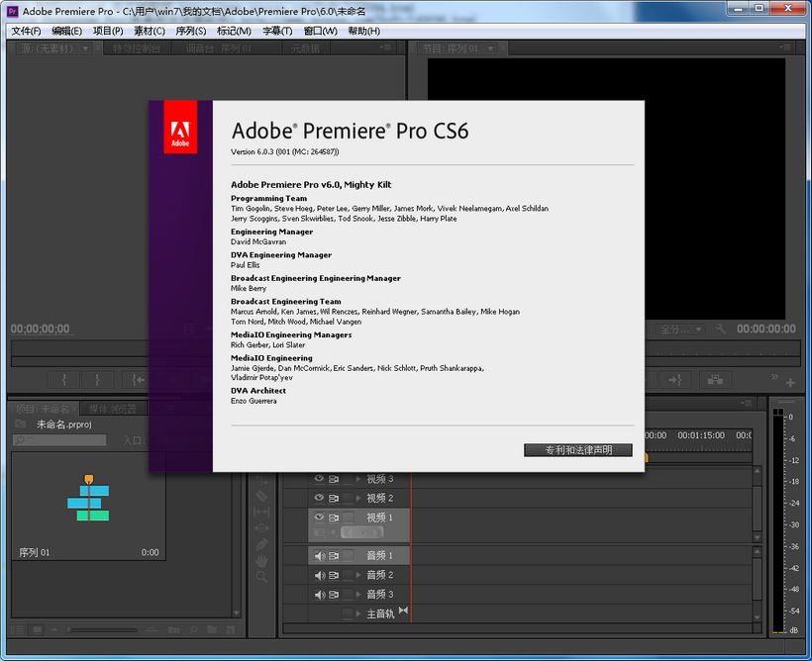Toggle visibility of the 视频 3 track

tap(319, 478)
